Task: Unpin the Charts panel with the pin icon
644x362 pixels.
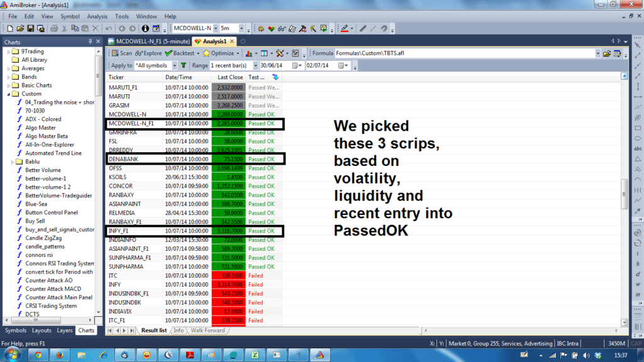Action: pos(90,41)
